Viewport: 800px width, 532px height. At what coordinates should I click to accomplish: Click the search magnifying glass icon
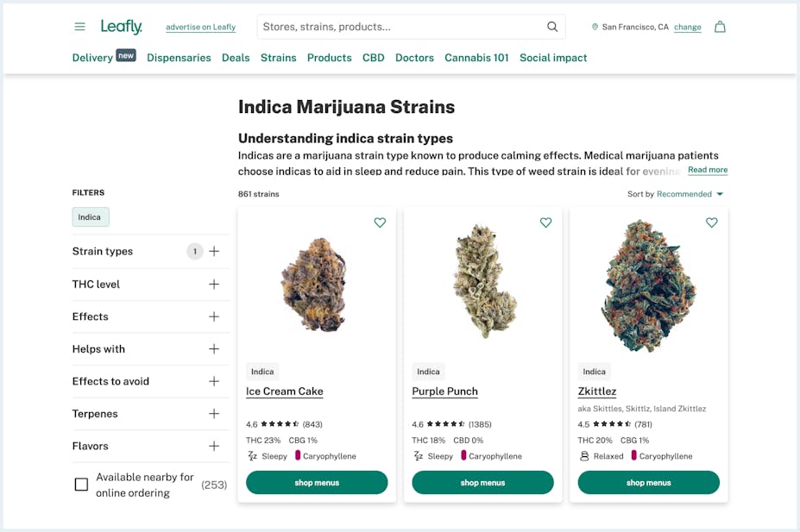click(552, 27)
